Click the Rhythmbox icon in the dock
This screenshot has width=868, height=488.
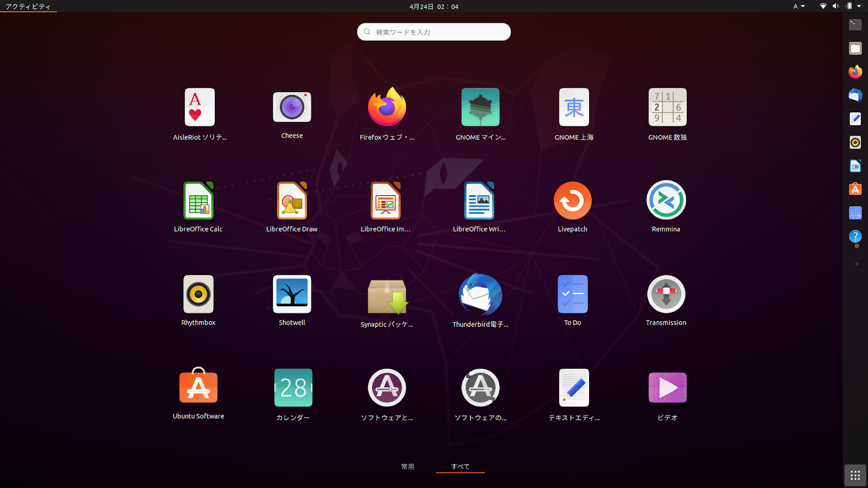[x=856, y=142]
